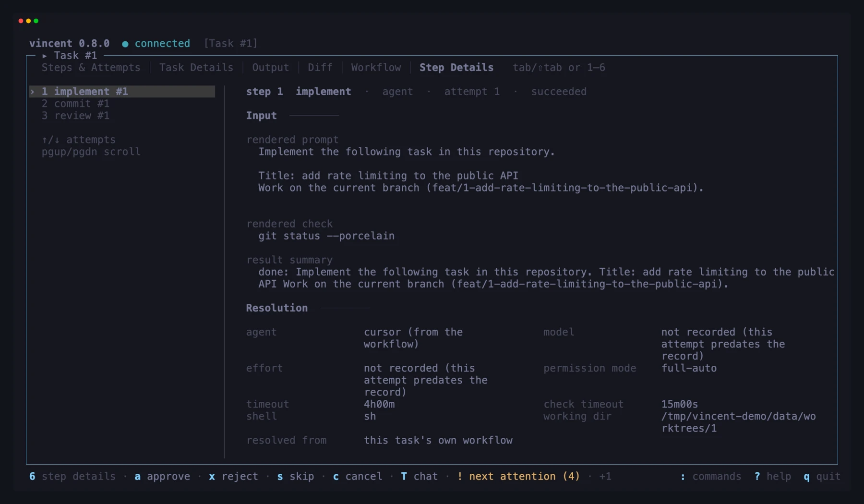Click the result summary label
The width and height of the screenshot is (864, 504).
click(289, 260)
